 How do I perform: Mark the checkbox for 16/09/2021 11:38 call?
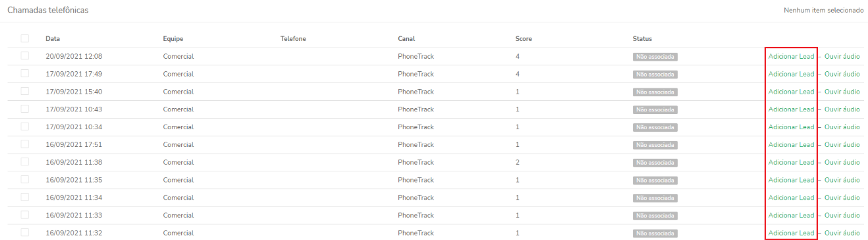click(x=25, y=162)
